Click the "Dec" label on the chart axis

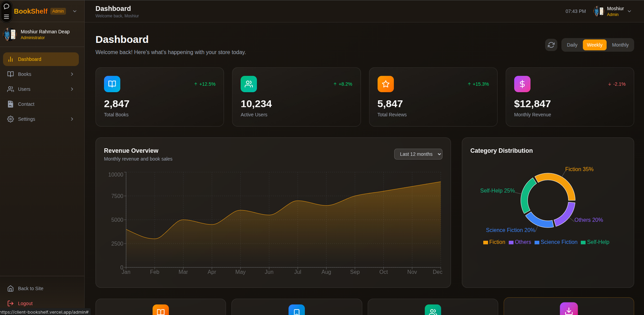pyautogui.click(x=438, y=272)
